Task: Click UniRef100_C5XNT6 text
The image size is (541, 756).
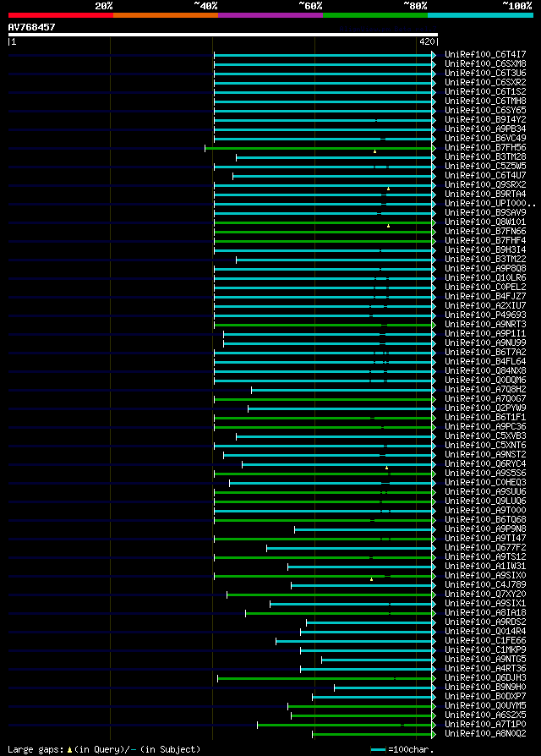Action: click(x=485, y=445)
